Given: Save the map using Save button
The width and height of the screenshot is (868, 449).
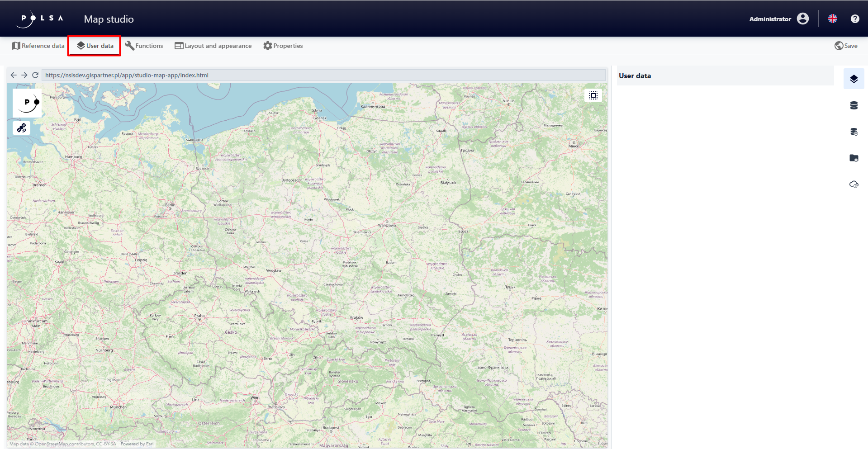Looking at the screenshot, I should coord(846,46).
